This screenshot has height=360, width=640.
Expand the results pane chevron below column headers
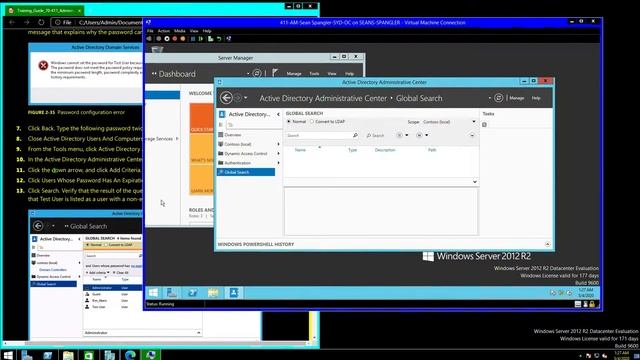coord(475,182)
